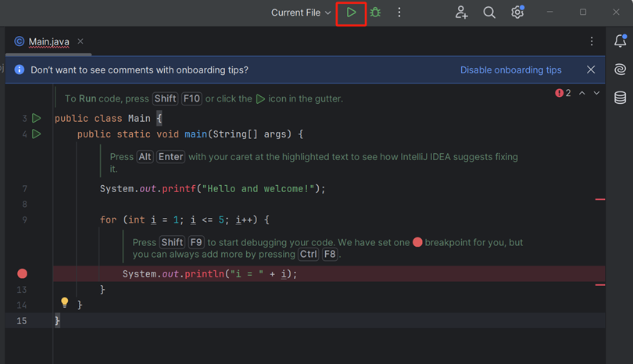Viewport: 633px width, 364px height.
Task: Open the Database tool window
Action: click(x=620, y=98)
